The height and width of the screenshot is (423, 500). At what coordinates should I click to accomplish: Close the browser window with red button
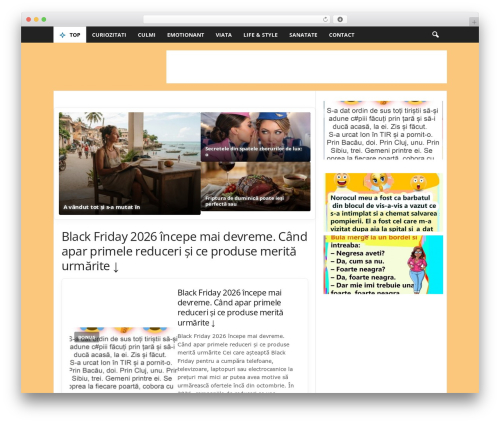tap(29, 19)
